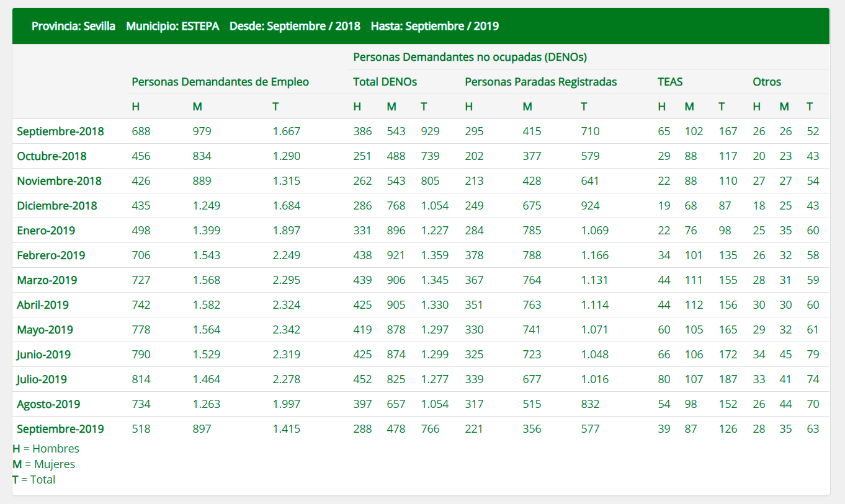Screen dimensions: 845x504
Task: Click the 1.667 total cell for Septiembre-2018
Action: (x=286, y=131)
